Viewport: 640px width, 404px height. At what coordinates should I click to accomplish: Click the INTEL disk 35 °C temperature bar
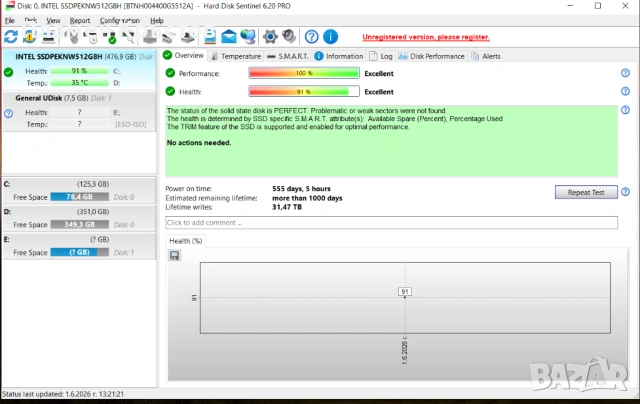click(x=80, y=83)
